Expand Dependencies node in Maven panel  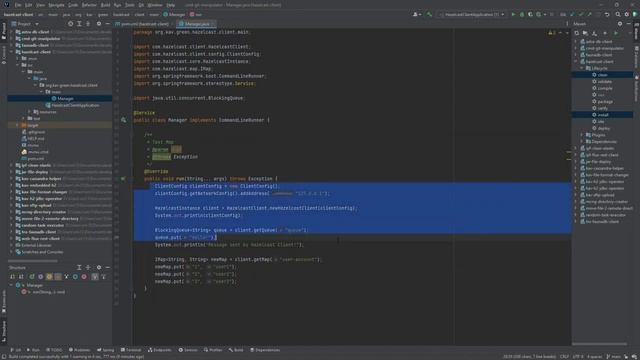pyautogui.click(x=582, y=142)
